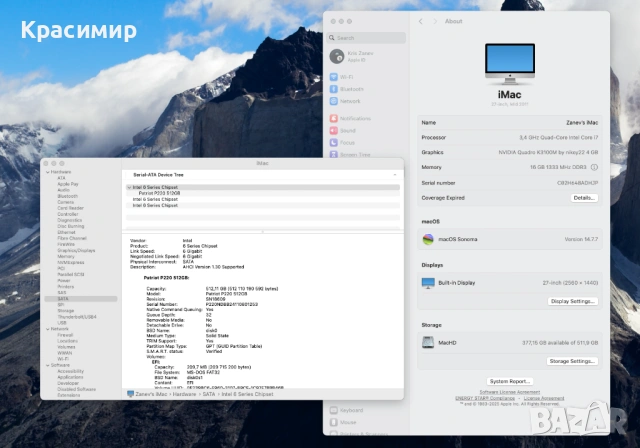Open Storage Settings...
Screen dimensions: 640x448
572,361
